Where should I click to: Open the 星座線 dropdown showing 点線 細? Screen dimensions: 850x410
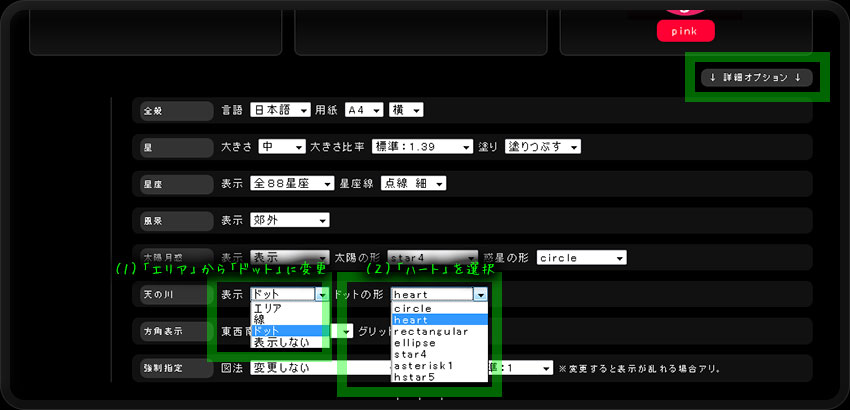tap(414, 184)
